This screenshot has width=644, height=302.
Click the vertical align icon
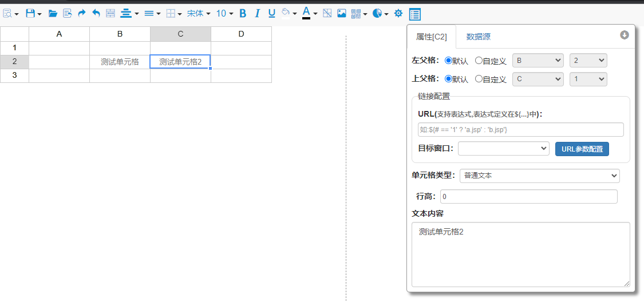149,14
